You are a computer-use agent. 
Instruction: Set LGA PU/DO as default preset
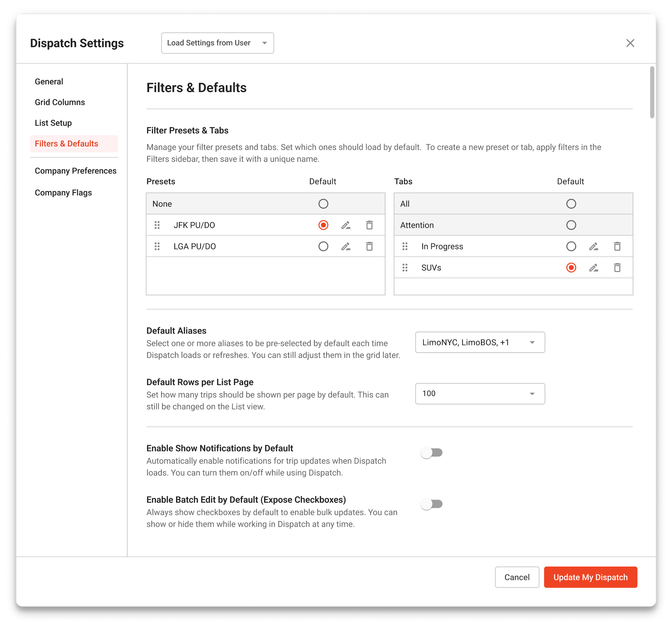(323, 246)
